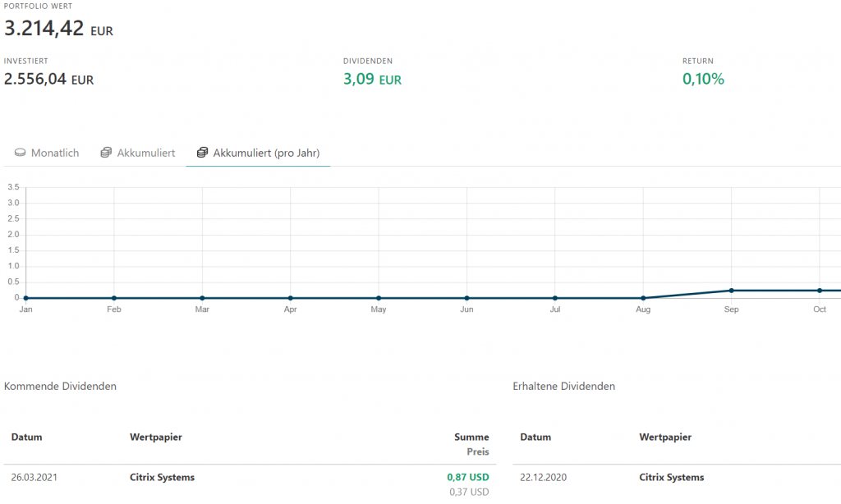Click the portfolio value 3.214,42 EUR
Image resolution: width=841 pixels, height=504 pixels.
pos(58,29)
